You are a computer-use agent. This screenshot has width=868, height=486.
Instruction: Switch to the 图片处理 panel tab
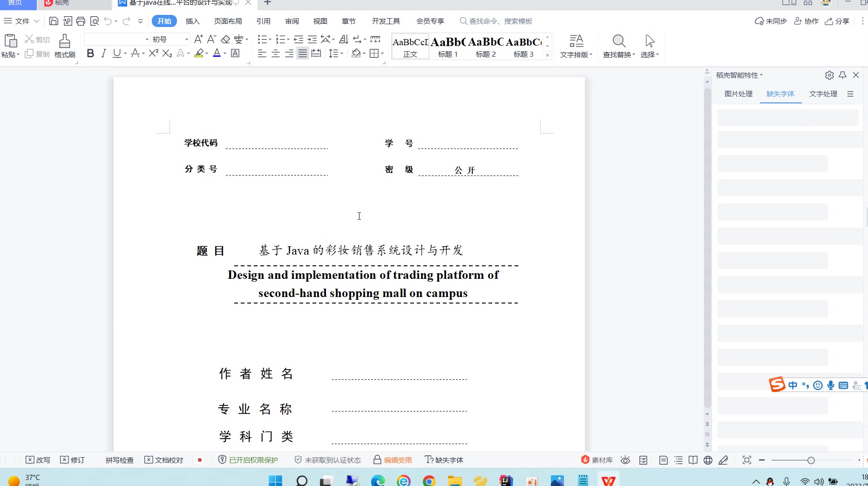coord(738,94)
